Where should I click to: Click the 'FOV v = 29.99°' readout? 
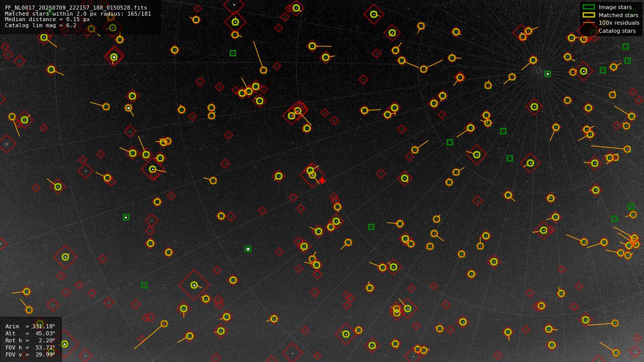[x=30, y=354]
